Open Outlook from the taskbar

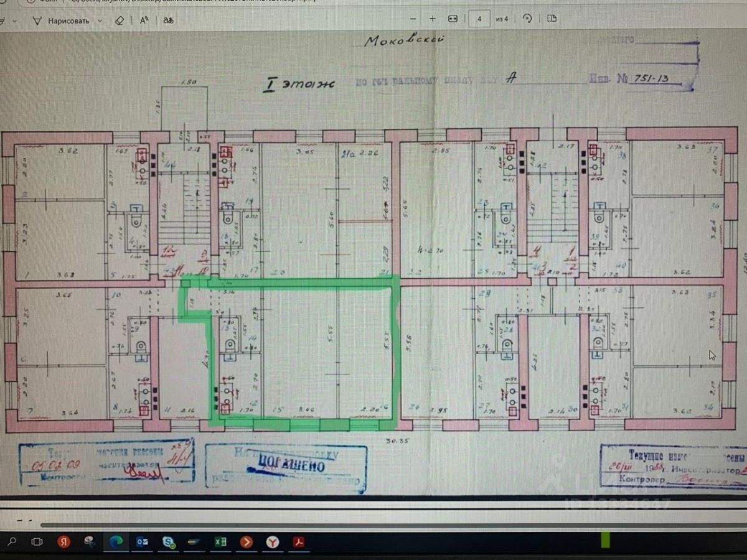click(x=143, y=542)
